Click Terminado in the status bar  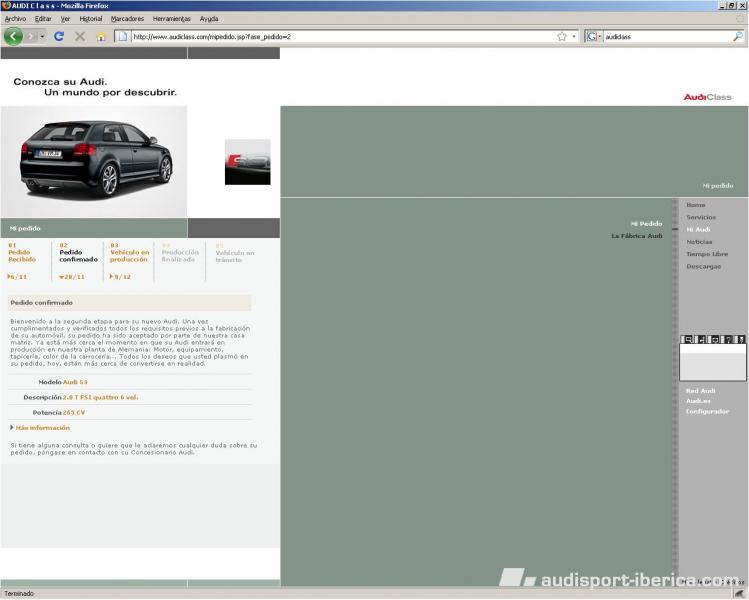[x=19, y=593]
